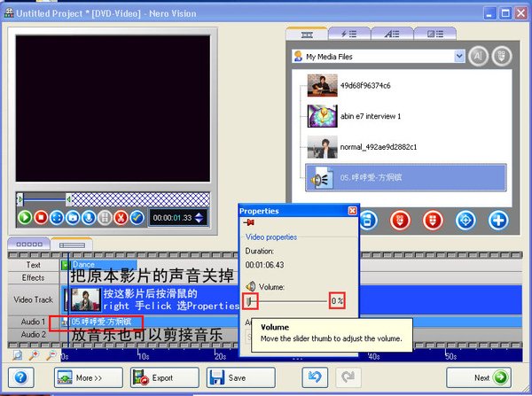
Task: Click the microphone record narration icon
Action: coord(89,217)
